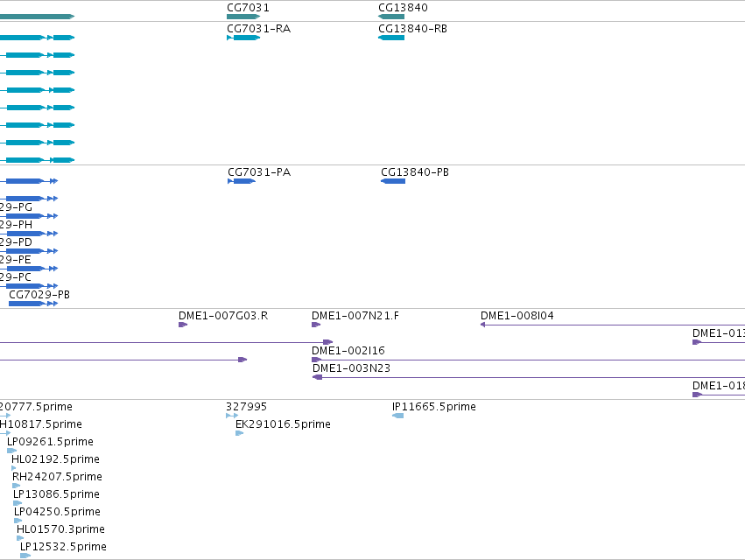Click the purple BAC arrowhead directly above the DME1-002I16 label

(327, 342)
